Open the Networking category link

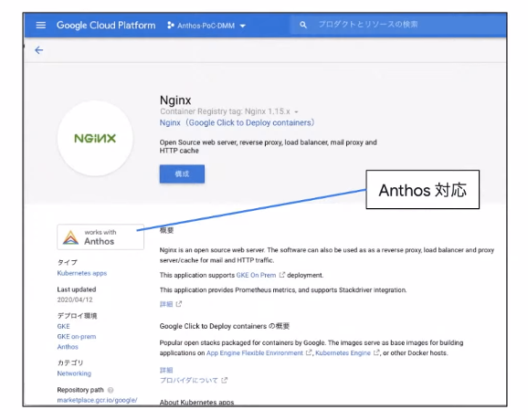coord(74,373)
